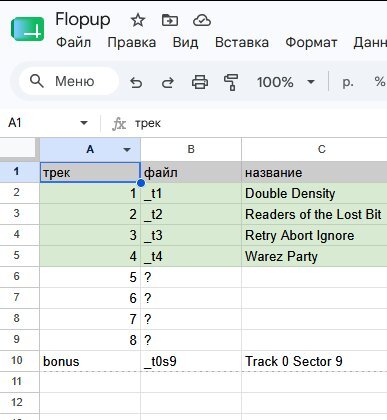Star the Flopup document
Viewport: 387px width, 420px height.
pyautogui.click(x=138, y=21)
